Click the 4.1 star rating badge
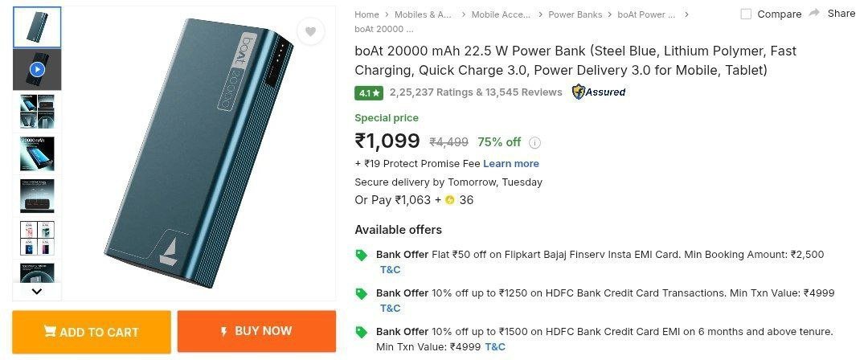Viewport: 868px width, 360px height. click(x=369, y=92)
